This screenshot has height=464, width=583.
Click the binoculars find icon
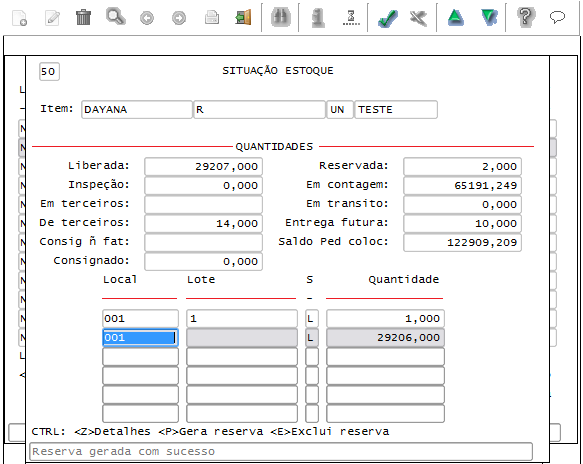point(280,17)
